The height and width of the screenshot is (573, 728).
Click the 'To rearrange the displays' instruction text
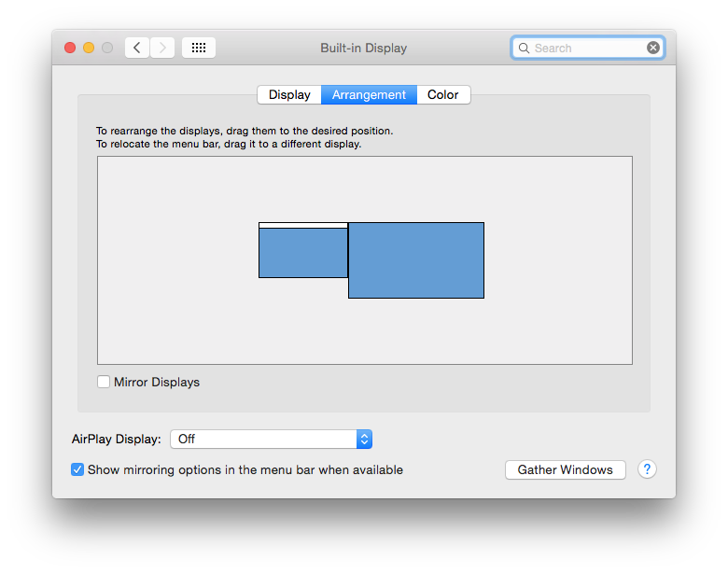click(245, 131)
